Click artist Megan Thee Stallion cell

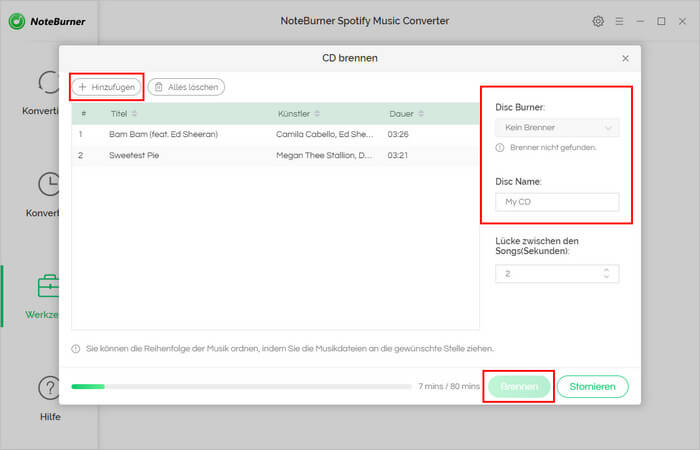click(x=324, y=155)
